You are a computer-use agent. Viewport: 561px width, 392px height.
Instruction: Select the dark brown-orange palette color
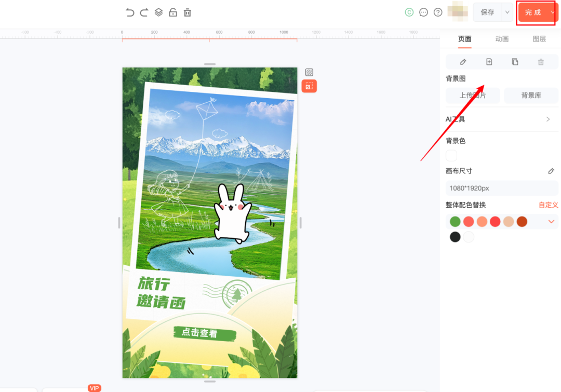tap(522, 222)
